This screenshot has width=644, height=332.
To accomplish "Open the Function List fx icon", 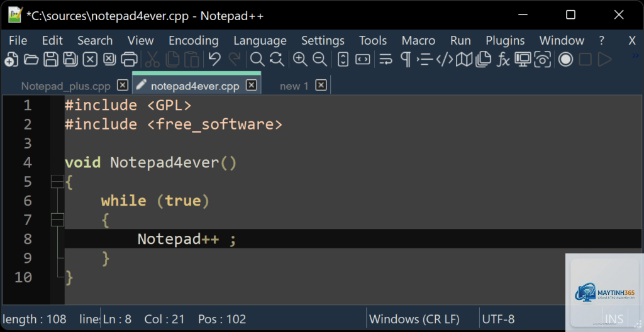I will tap(503, 60).
